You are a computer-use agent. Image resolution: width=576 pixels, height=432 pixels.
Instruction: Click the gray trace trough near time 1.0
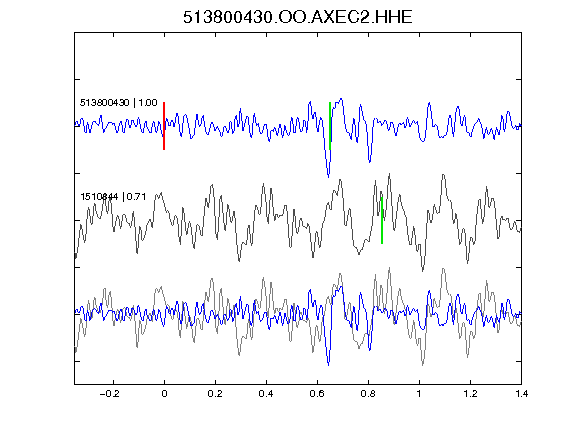click(423, 270)
